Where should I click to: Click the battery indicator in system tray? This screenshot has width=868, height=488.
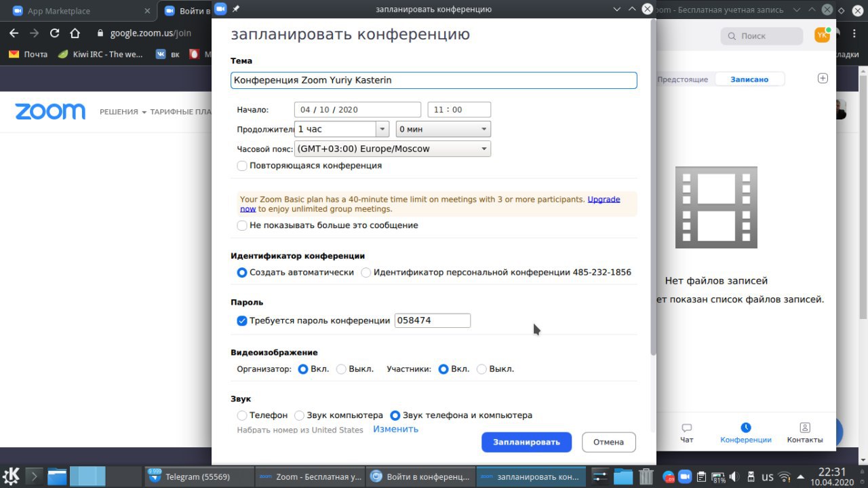pyautogui.click(x=719, y=476)
